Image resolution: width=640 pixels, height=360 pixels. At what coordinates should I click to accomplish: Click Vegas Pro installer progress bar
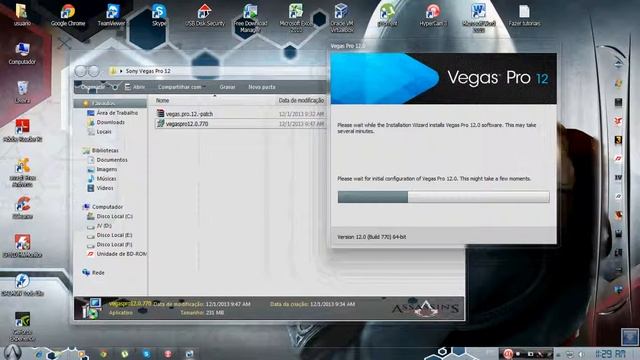coord(443,197)
